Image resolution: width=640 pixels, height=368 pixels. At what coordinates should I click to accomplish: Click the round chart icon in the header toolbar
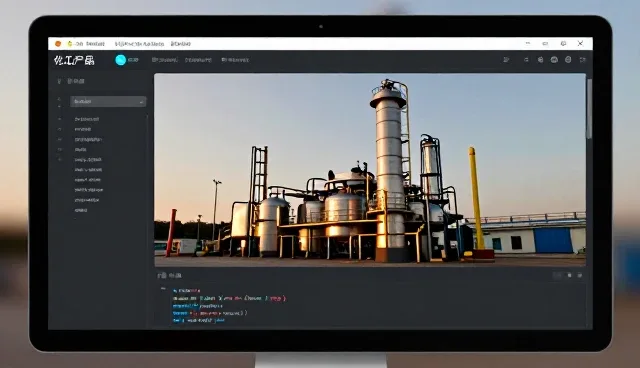click(554, 60)
